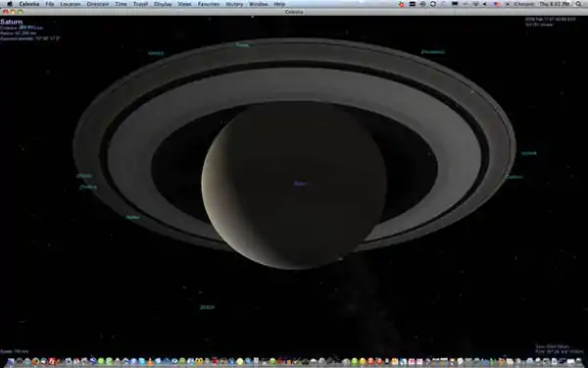Screen dimensions: 588x368
Task: Open the History menu
Action: (234, 4)
